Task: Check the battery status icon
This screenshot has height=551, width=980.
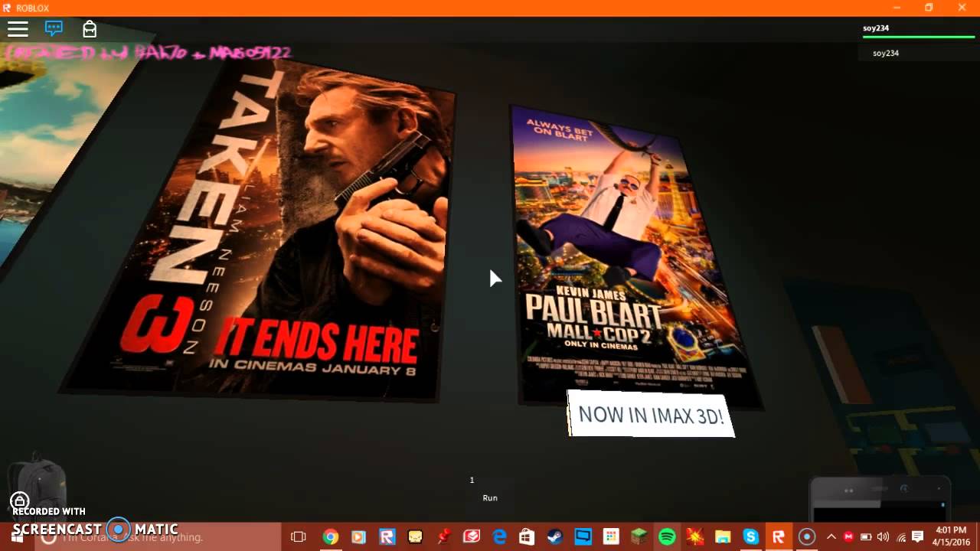Action: tap(866, 537)
